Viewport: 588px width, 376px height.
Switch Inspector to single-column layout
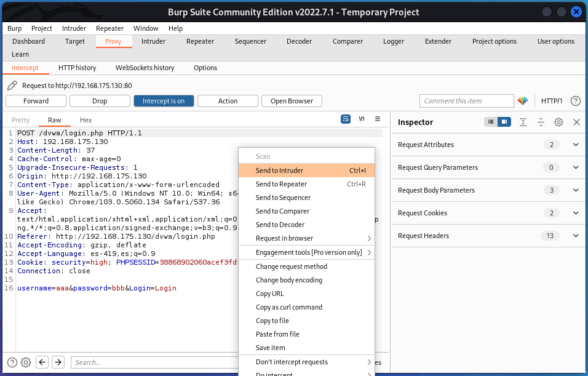(x=490, y=122)
